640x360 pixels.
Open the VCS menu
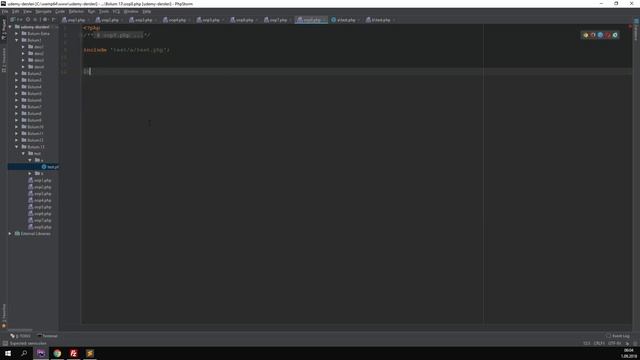[x=116, y=11]
